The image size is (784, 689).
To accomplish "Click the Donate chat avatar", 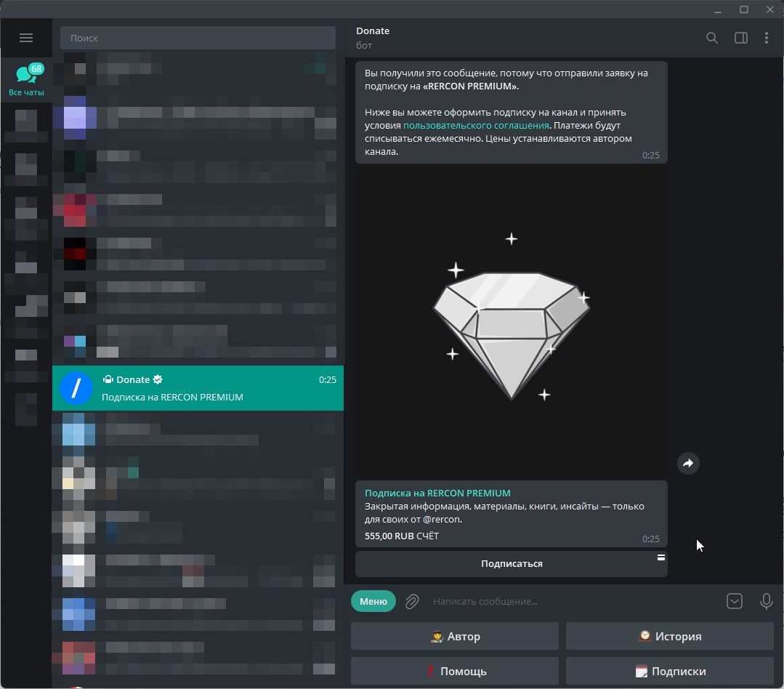I will (x=76, y=388).
